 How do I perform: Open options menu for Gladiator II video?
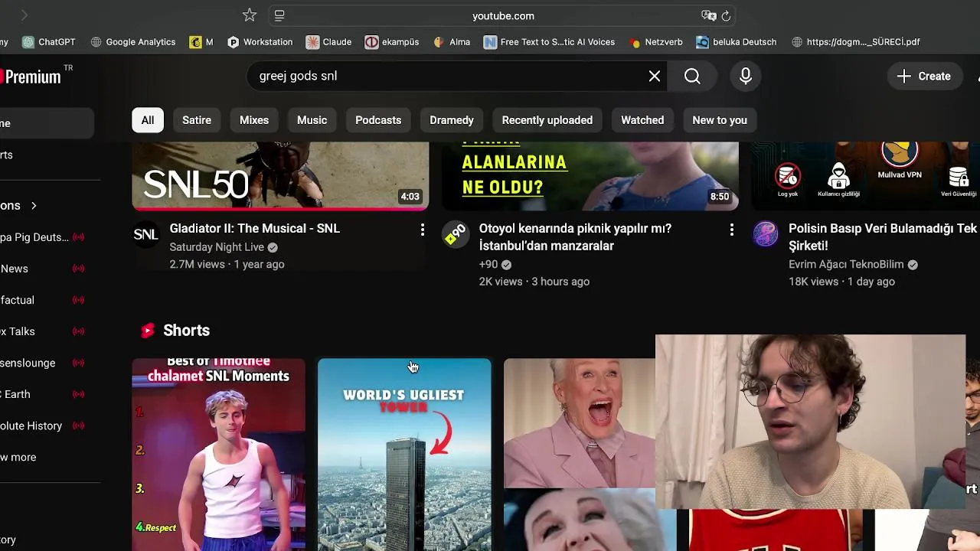[x=422, y=230]
